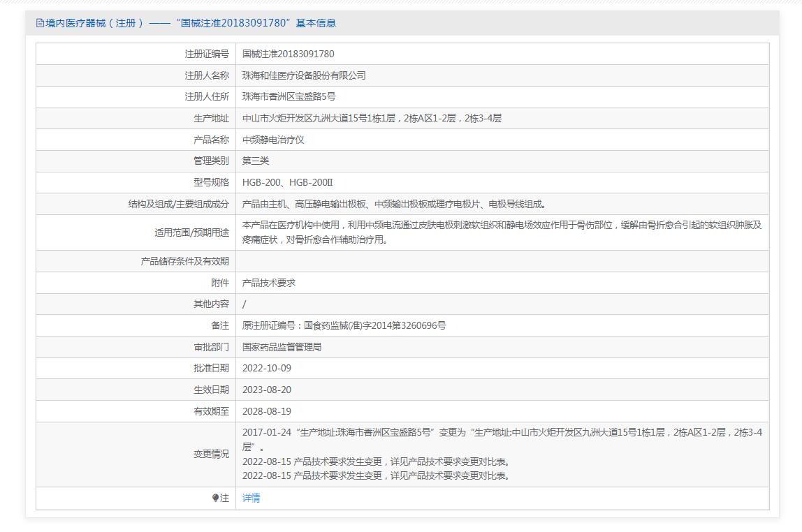Click the 结构及组成/主要组成成分 label
The width and height of the screenshot is (802, 532).
[179, 204]
